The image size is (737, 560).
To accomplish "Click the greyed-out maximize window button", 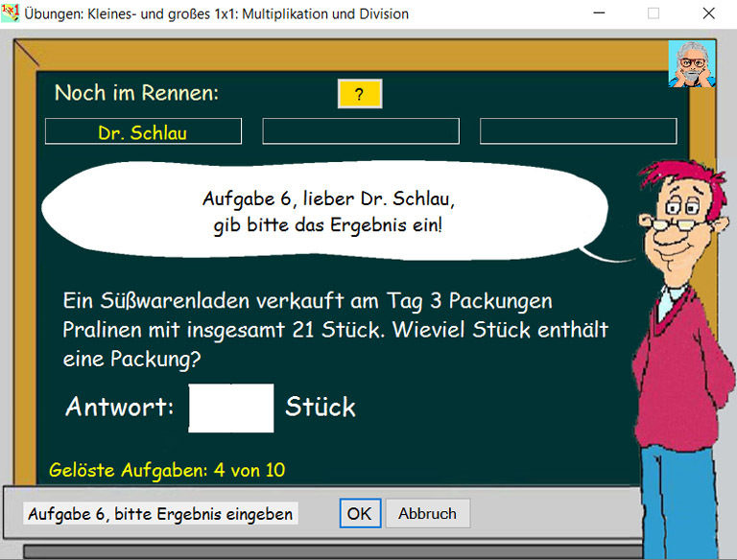I will [x=654, y=13].
